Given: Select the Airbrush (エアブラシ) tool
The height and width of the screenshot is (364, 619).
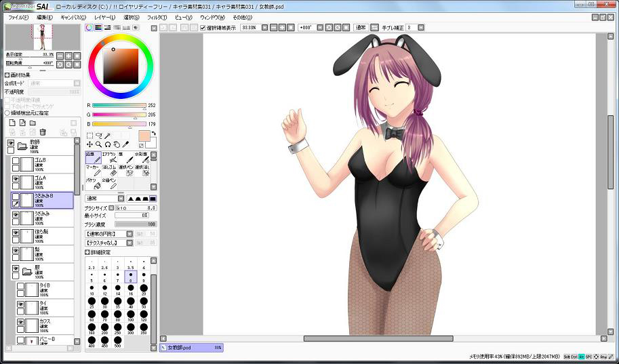Looking at the screenshot, I should tap(109, 157).
